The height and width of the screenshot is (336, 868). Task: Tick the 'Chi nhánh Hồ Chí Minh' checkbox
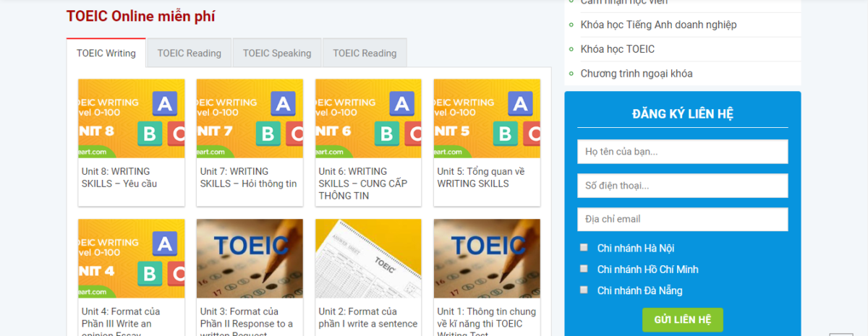click(584, 269)
